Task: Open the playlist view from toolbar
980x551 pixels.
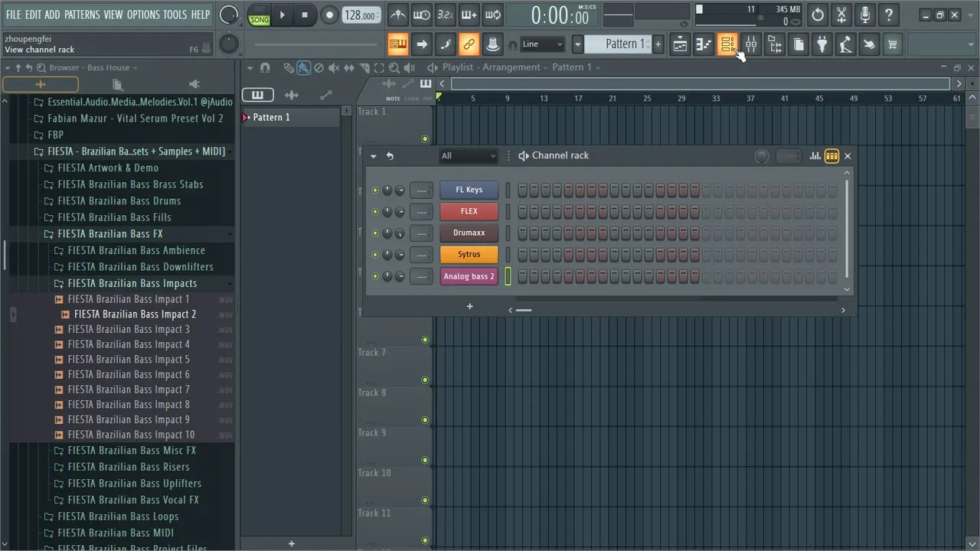Action: (680, 44)
